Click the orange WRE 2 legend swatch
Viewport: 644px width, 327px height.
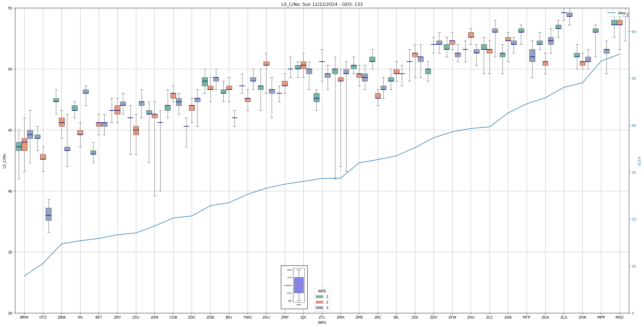tap(319, 302)
